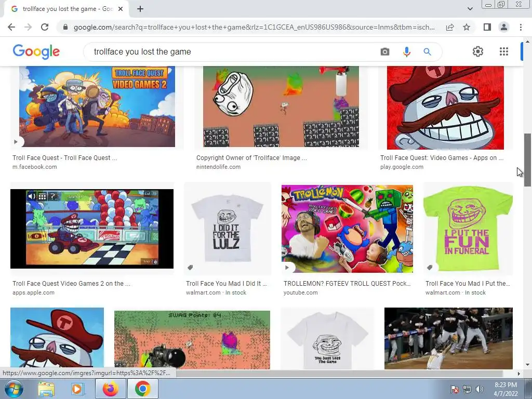Open Windows Explorer from the taskbar
532x399 pixels.
pos(46,389)
